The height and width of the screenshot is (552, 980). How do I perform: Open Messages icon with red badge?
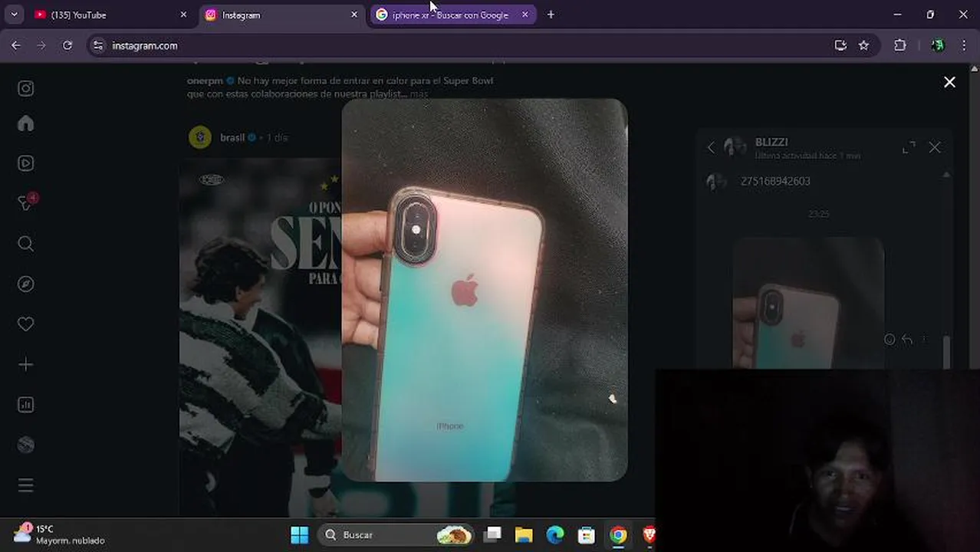click(27, 202)
